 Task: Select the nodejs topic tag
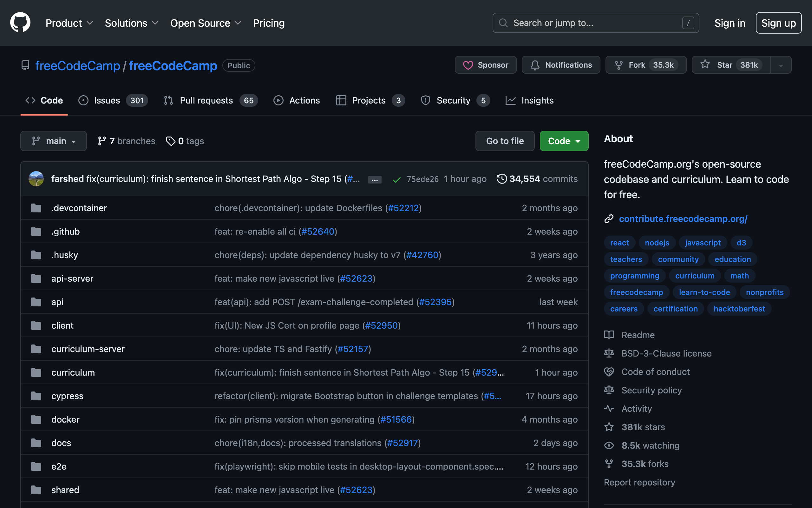(x=657, y=243)
